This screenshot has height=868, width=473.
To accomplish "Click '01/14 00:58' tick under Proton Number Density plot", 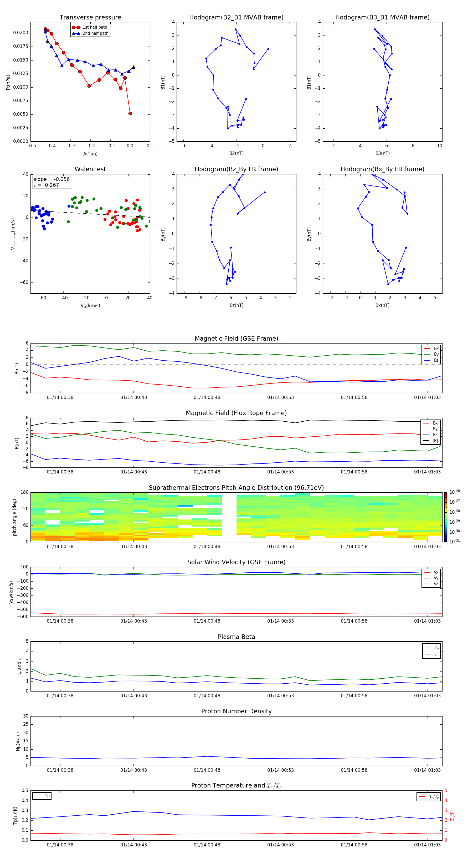I will tap(354, 770).
